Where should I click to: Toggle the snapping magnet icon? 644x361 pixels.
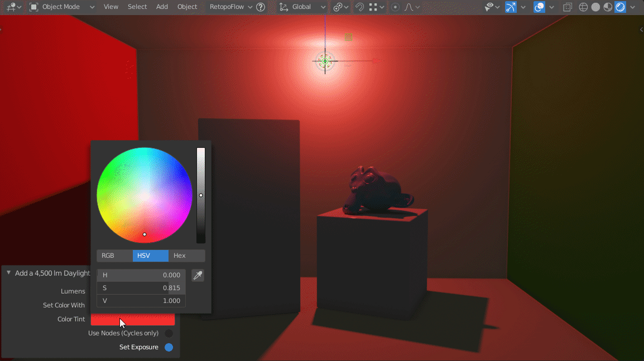click(x=359, y=7)
